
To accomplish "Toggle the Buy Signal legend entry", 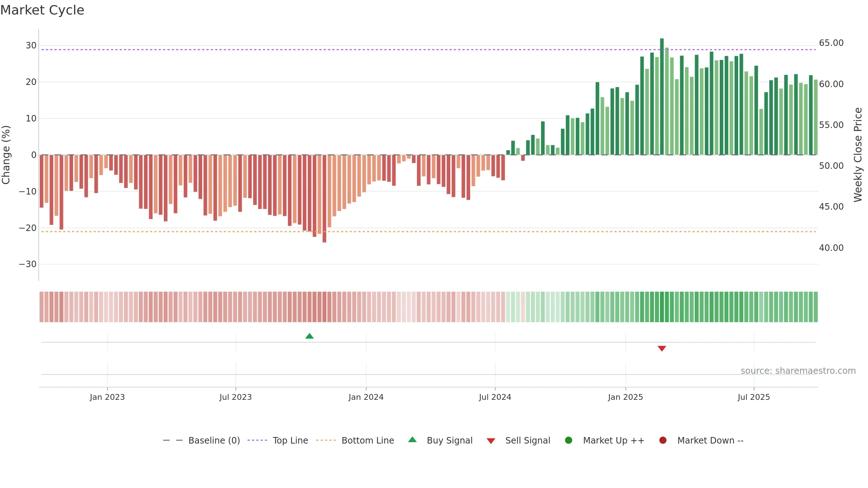I will coord(440,441).
